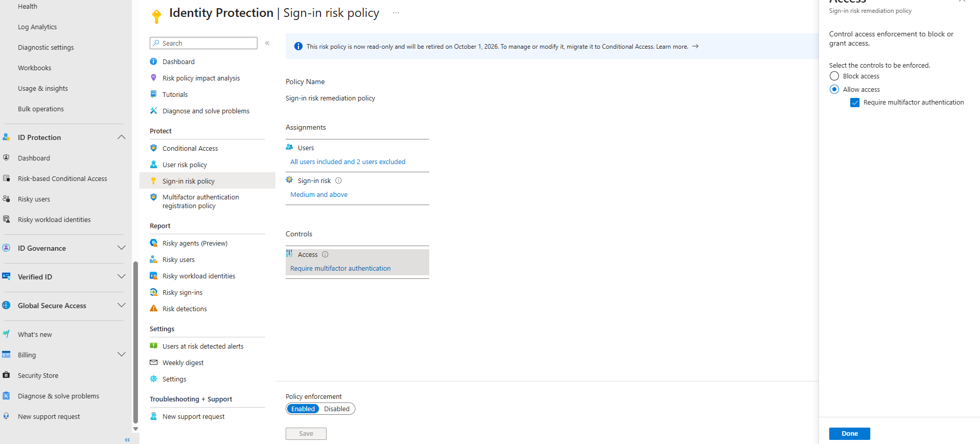Viewport: 980px width, 444px height.
Task: Open Usage & insights in left navigation
Action: [x=43, y=88]
